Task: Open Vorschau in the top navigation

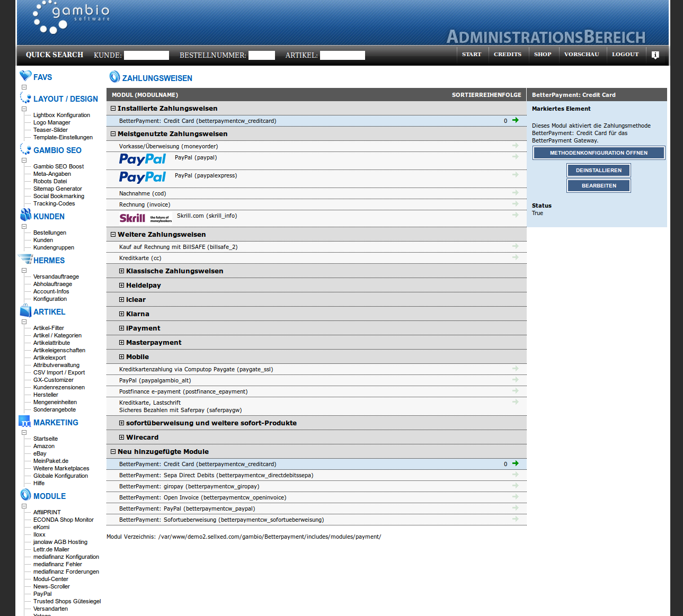Action: click(581, 55)
